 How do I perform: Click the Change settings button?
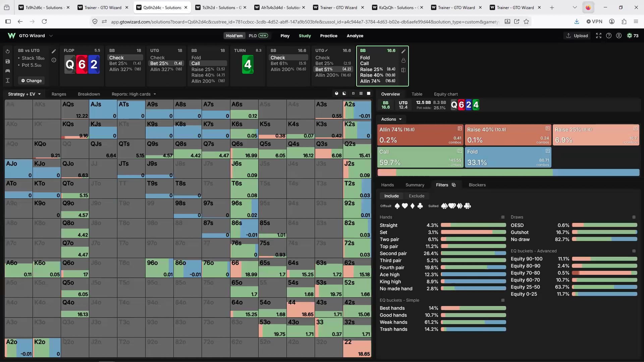31,80
